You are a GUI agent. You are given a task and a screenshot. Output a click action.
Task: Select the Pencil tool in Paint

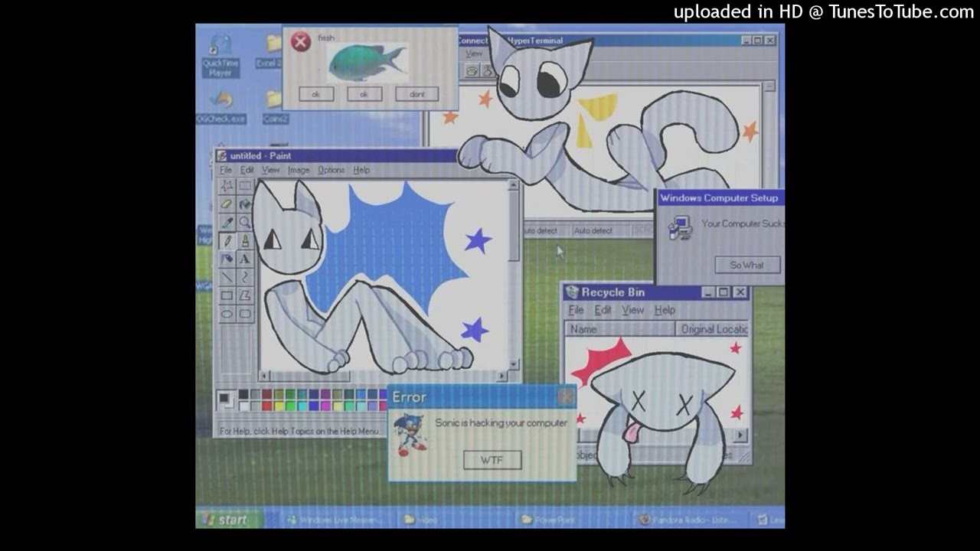point(227,241)
